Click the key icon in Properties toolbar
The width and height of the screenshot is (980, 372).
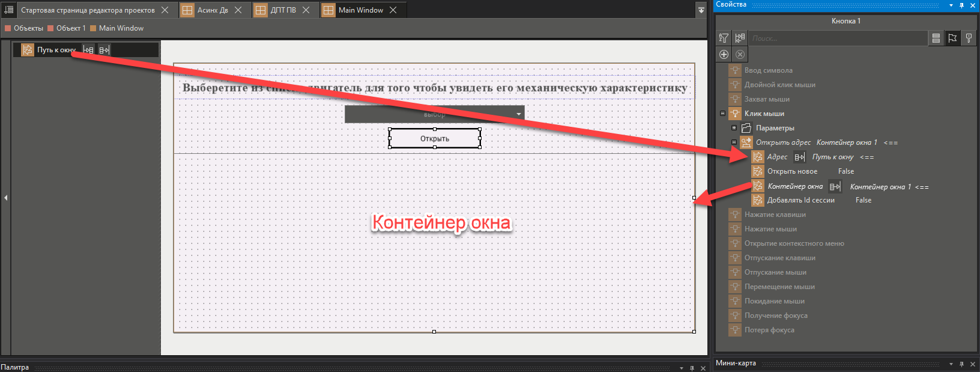coord(969,38)
